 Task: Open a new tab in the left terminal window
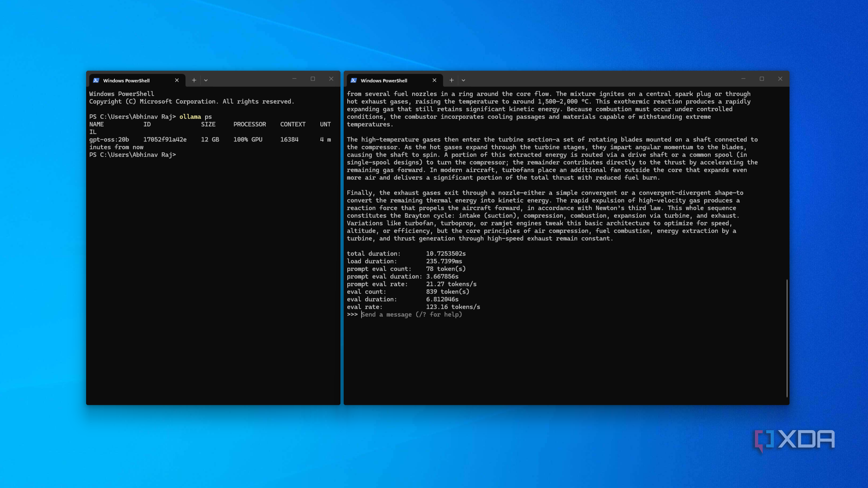(194, 80)
